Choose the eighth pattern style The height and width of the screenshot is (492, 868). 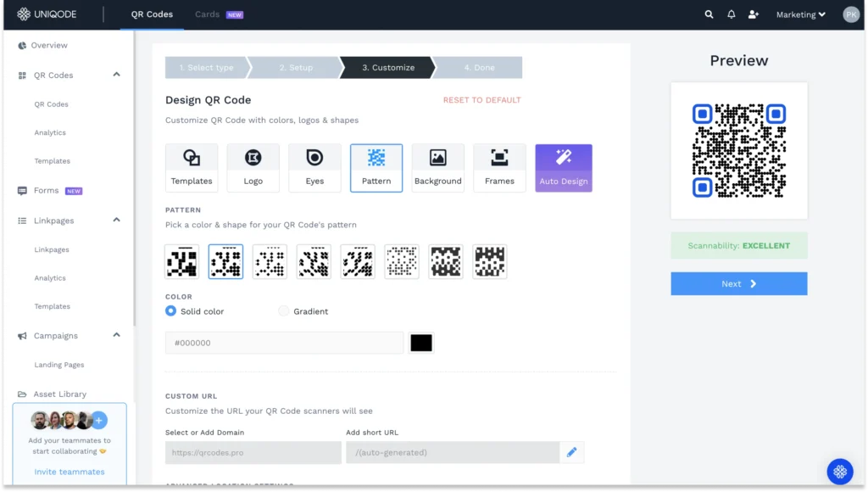(x=490, y=261)
